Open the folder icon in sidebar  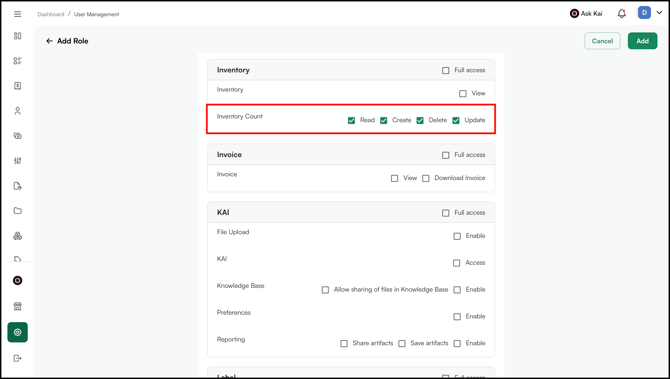tap(18, 211)
